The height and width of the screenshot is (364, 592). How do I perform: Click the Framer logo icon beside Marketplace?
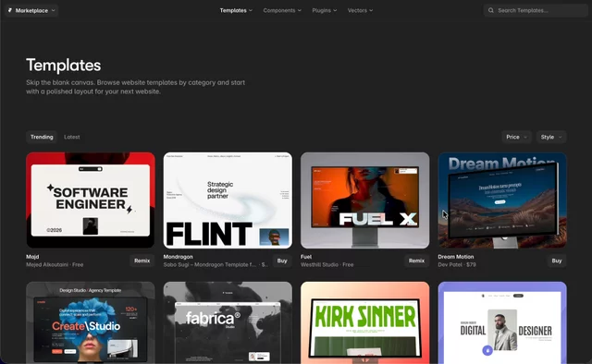[10, 10]
